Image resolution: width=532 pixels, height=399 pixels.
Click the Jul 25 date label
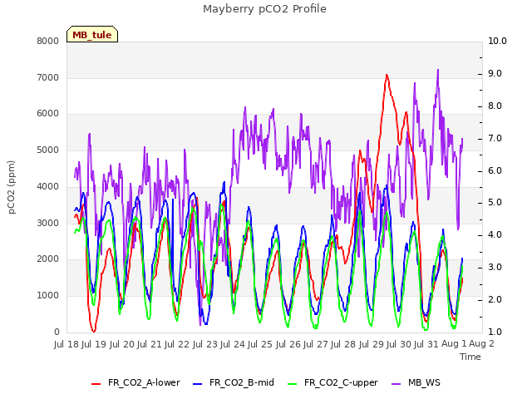pos(260,344)
